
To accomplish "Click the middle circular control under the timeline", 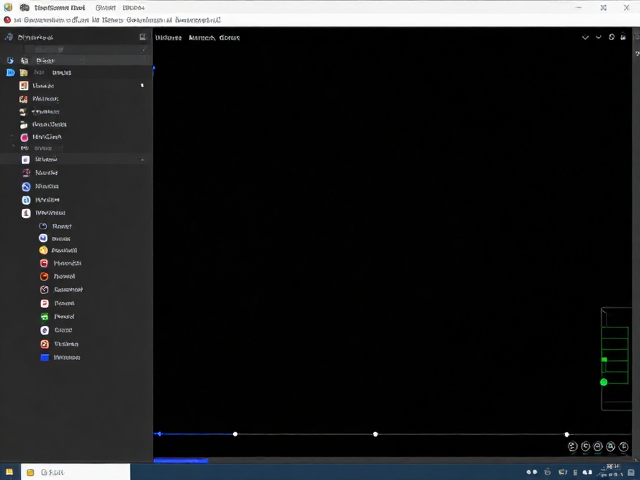I will (598, 447).
